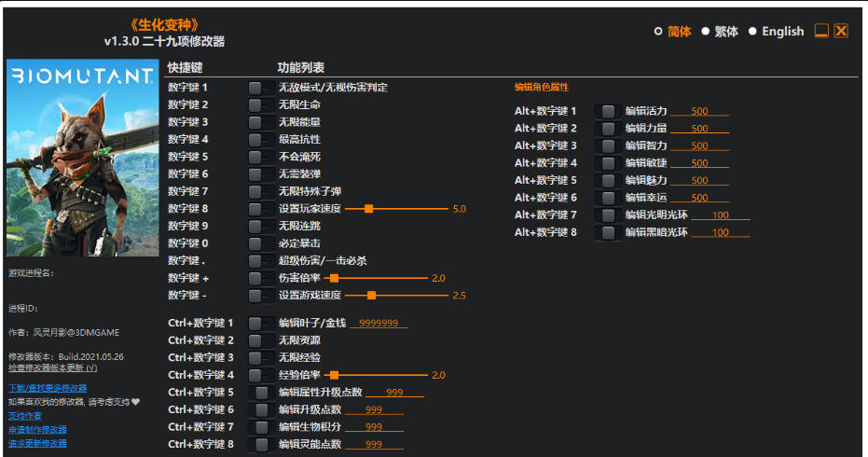
Task: Toggle 无限特殊子弹 option
Action: coord(261,192)
